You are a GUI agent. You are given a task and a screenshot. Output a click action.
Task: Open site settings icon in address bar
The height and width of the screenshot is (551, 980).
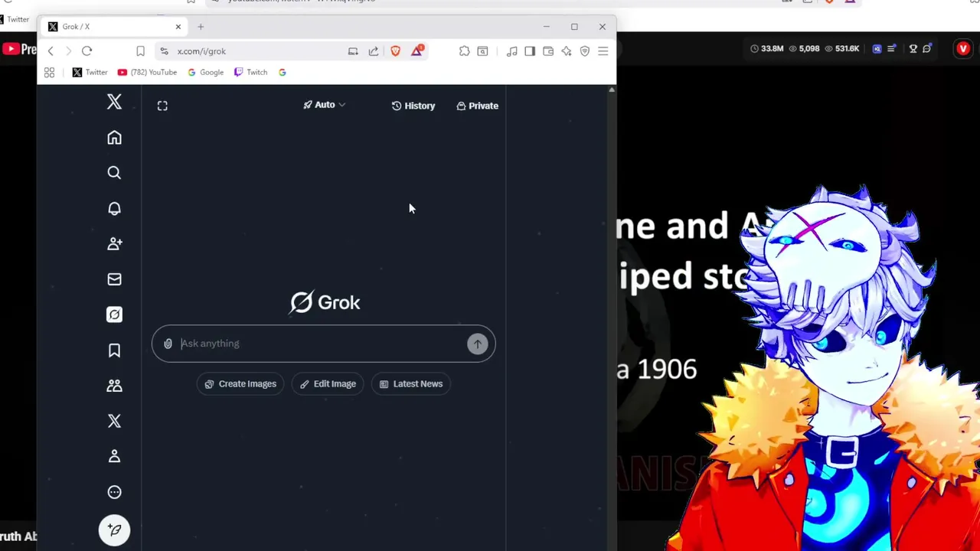click(x=164, y=51)
